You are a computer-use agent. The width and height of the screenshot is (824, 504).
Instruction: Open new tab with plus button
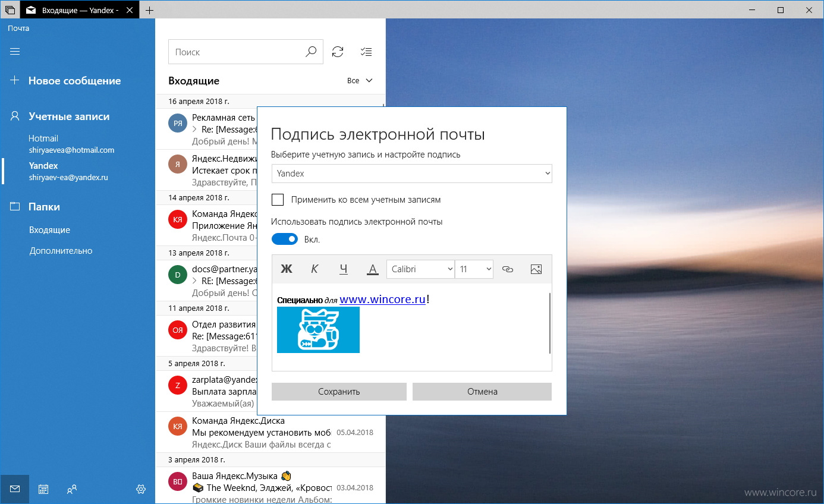click(x=149, y=10)
